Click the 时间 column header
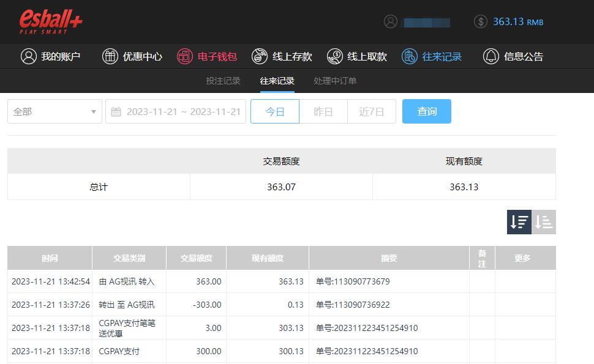 point(50,258)
